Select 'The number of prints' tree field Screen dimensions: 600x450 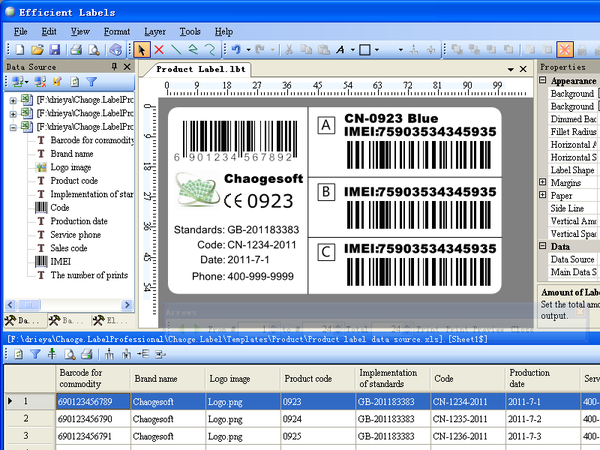pyautogui.click(x=89, y=275)
